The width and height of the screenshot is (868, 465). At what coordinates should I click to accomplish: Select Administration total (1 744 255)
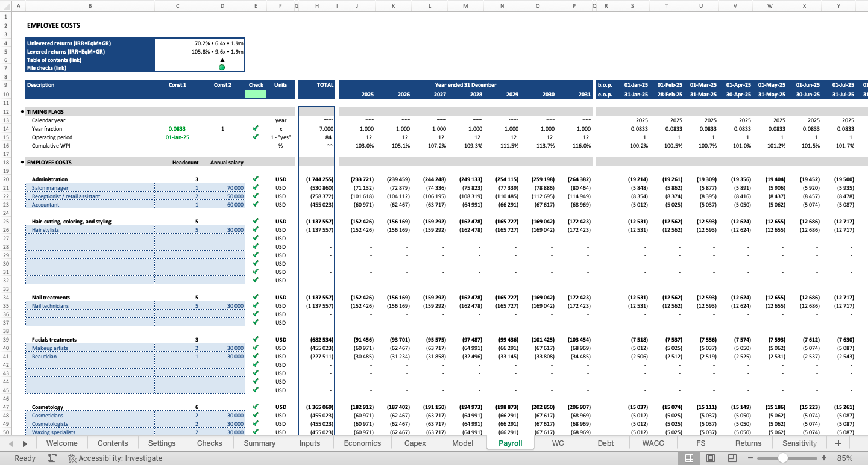point(317,179)
